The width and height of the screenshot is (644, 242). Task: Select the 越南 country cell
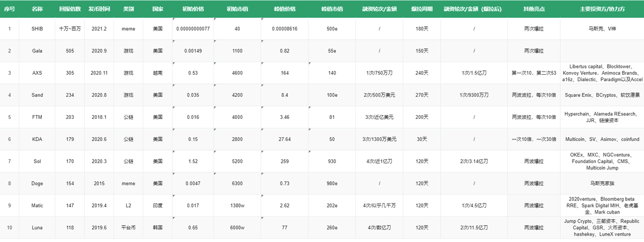click(x=158, y=73)
